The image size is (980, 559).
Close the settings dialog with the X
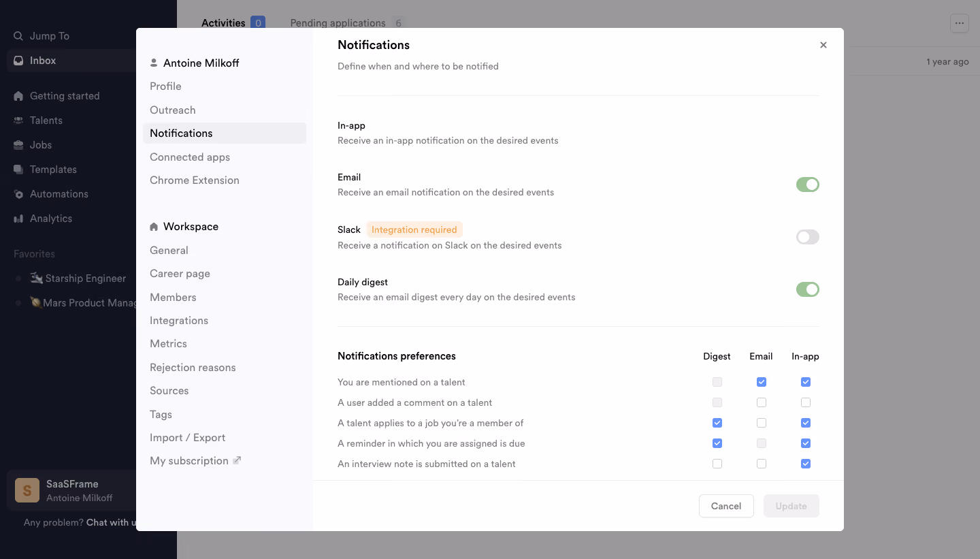click(x=823, y=45)
